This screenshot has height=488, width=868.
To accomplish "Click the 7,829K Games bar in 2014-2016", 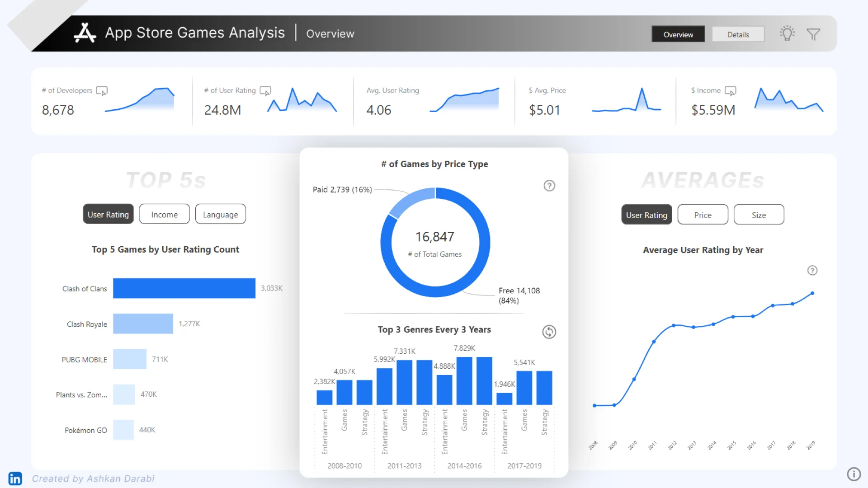I will pyautogui.click(x=464, y=381).
